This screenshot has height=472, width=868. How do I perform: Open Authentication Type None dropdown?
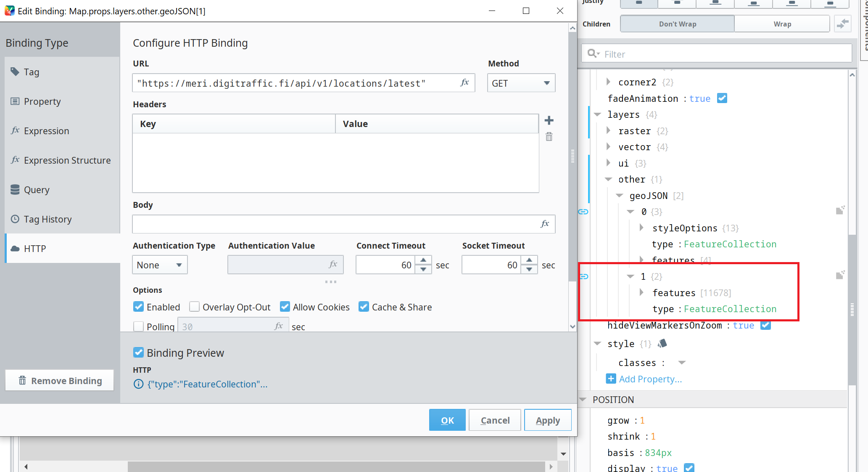pos(160,265)
